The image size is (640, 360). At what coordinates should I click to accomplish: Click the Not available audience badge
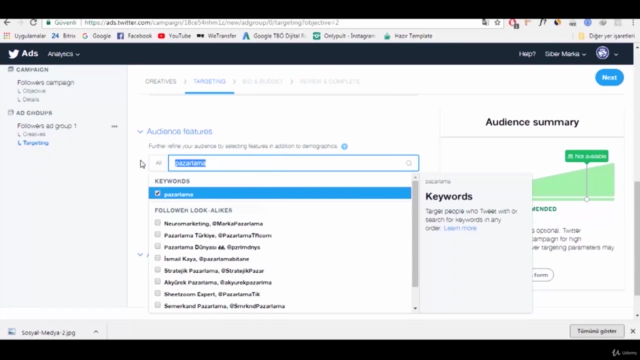coord(587,156)
